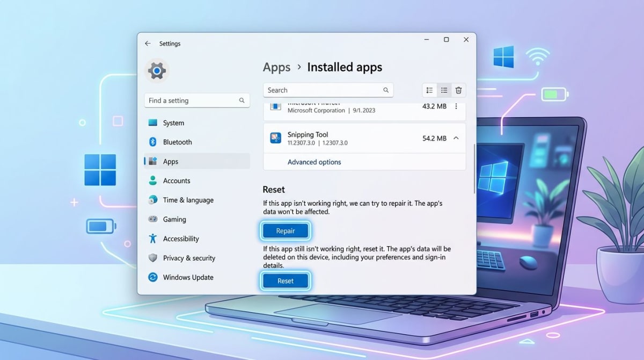Image resolution: width=644 pixels, height=360 pixels.
Task: Click the gear profile icon in Settings sidebar
Action: [157, 71]
